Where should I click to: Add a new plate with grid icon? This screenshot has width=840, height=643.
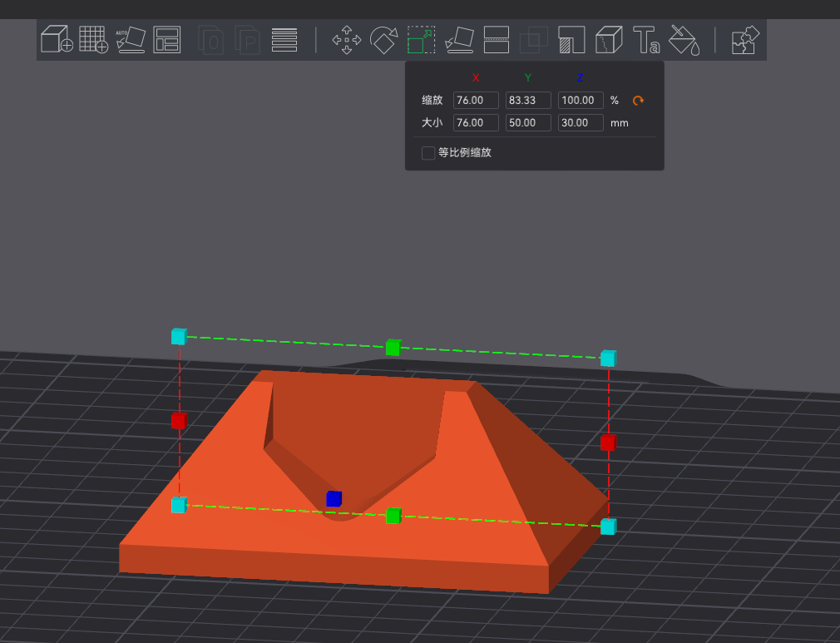[94, 39]
